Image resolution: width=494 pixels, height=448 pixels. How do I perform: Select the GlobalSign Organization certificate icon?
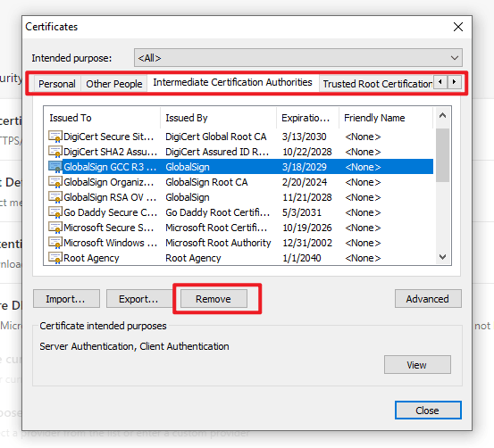55,182
